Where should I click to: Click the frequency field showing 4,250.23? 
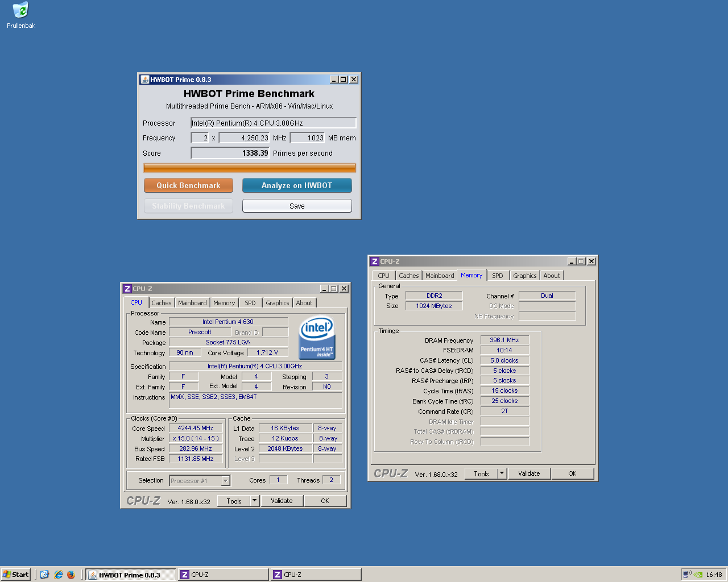[x=245, y=138]
